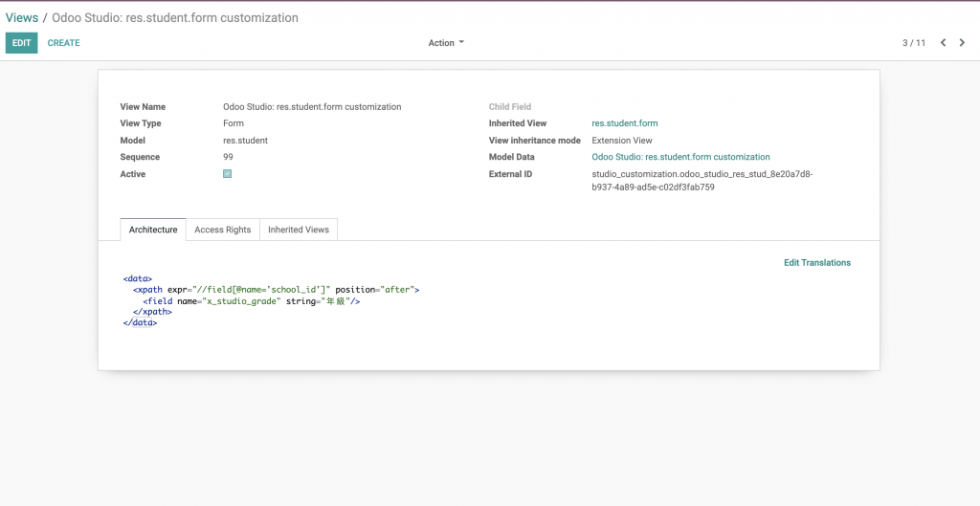Go to the next record arrow
980x506 pixels.
point(962,43)
